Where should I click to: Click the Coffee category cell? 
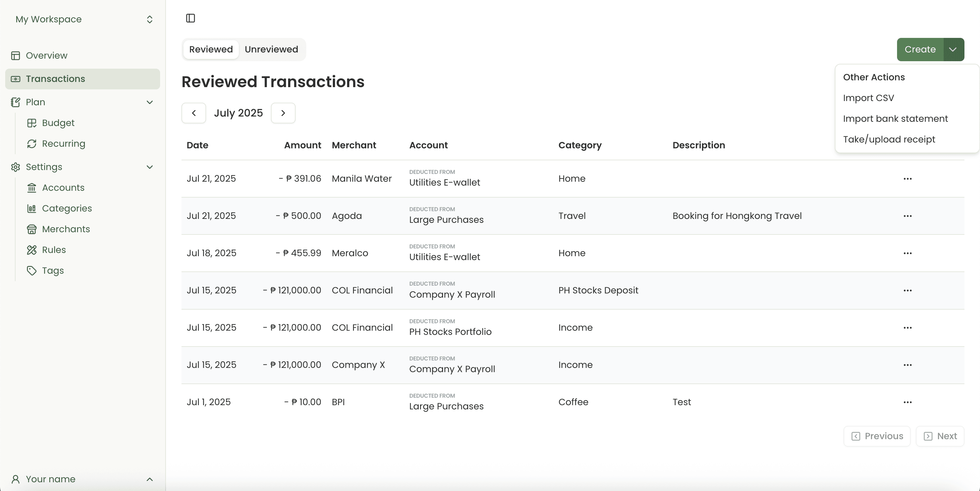point(573,402)
